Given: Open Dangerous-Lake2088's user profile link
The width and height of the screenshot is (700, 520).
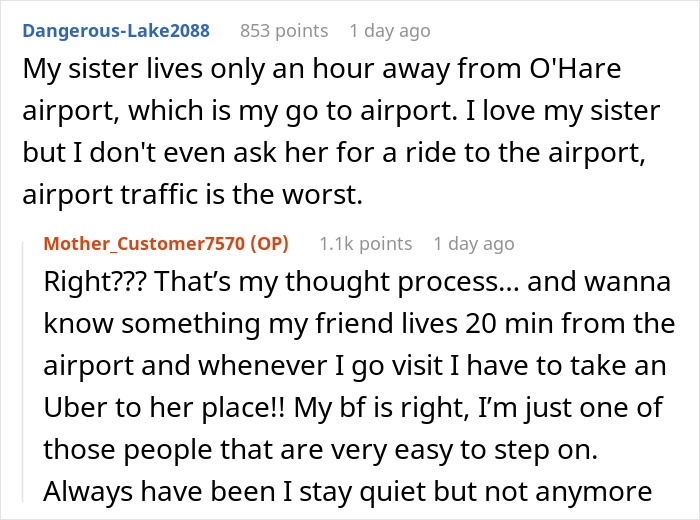Looking at the screenshot, I should (116, 30).
